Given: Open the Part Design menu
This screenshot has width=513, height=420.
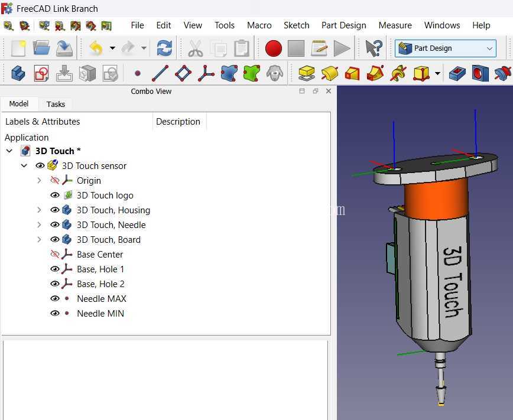Looking at the screenshot, I should pos(343,25).
